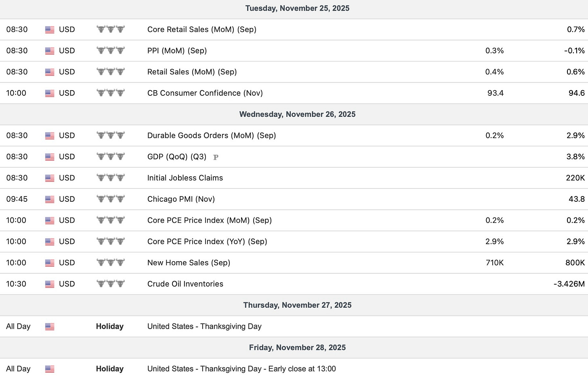The height and width of the screenshot is (378, 588).
Task: Click the preliminary 'P' icon next to GDP (QoQ)
Action: click(x=216, y=157)
